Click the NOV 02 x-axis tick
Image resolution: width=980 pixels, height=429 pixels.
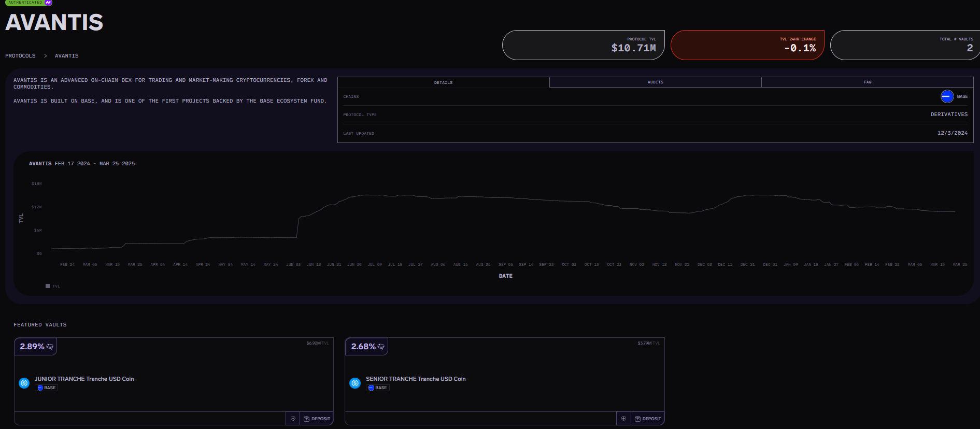(636, 265)
